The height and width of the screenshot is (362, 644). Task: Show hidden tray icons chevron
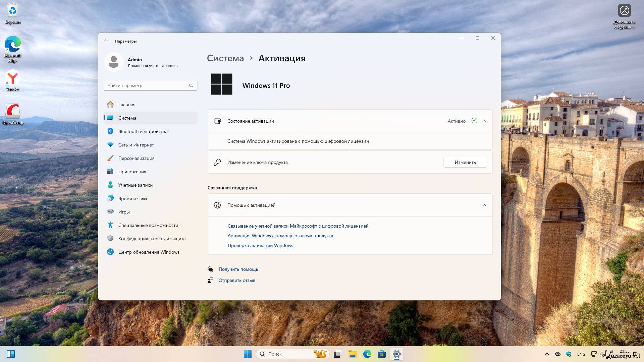point(547,354)
